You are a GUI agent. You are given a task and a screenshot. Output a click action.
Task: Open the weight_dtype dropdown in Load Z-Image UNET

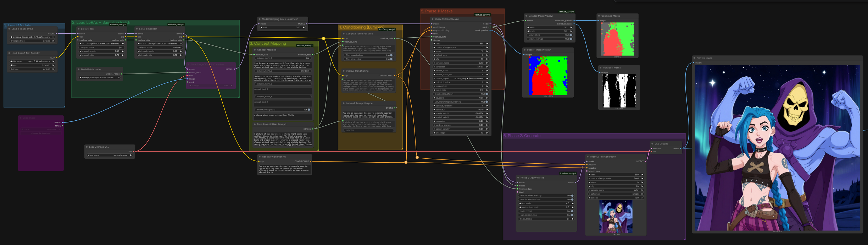coord(32,41)
